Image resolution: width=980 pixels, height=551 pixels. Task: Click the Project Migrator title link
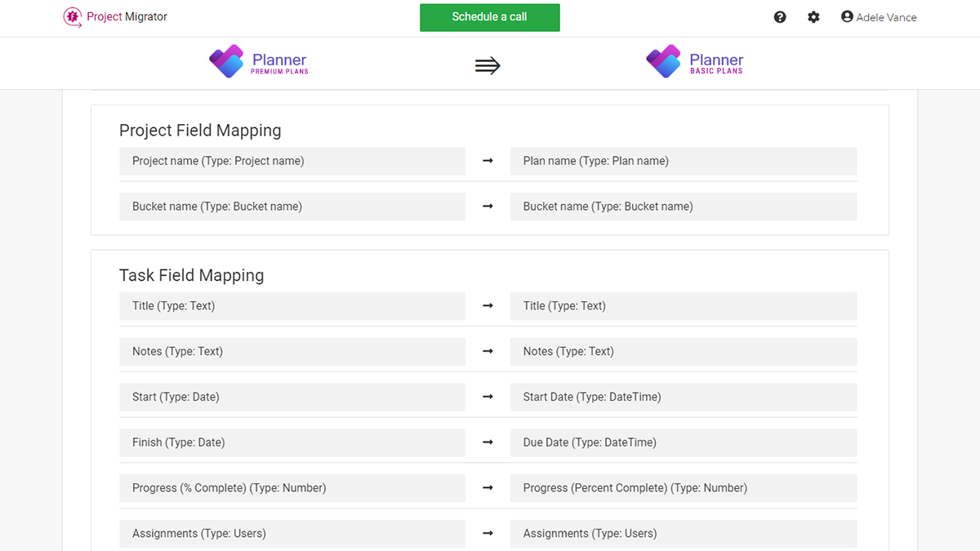(x=127, y=16)
